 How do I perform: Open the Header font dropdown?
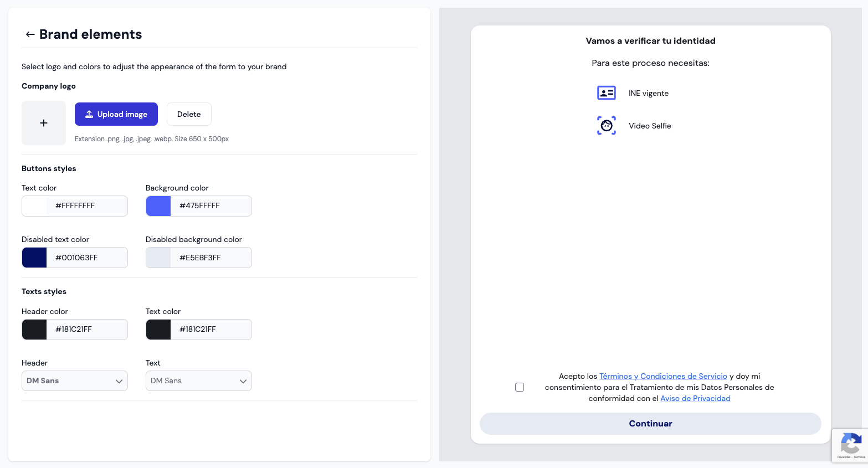click(75, 381)
